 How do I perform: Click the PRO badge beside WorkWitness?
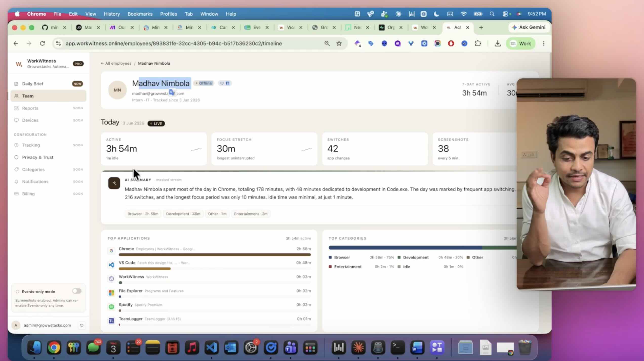78,64
